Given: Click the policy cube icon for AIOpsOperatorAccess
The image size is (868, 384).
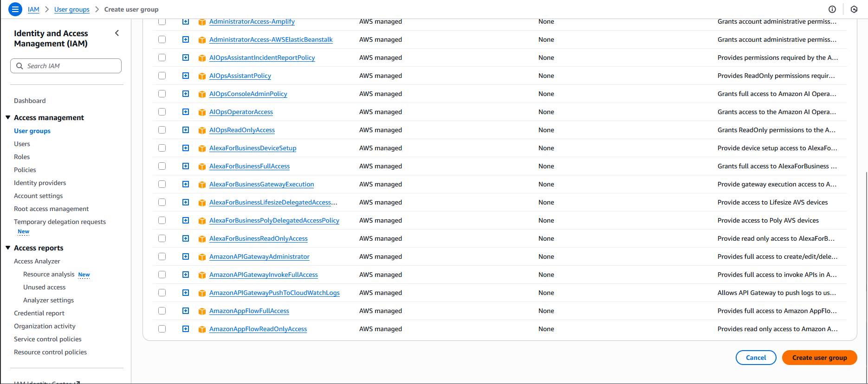Looking at the screenshot, I should click(202, 112).
